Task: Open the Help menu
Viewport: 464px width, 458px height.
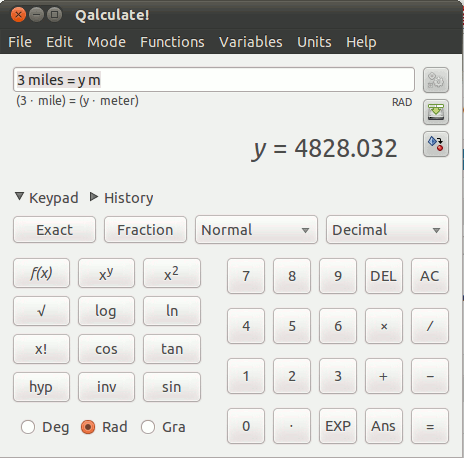Action: click(x=361, y=42)
